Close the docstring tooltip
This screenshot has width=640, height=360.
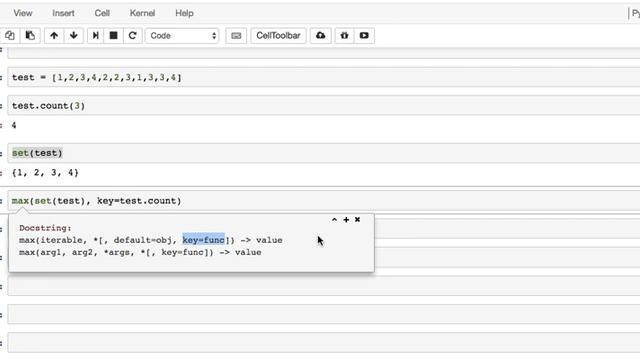point(358,220)
